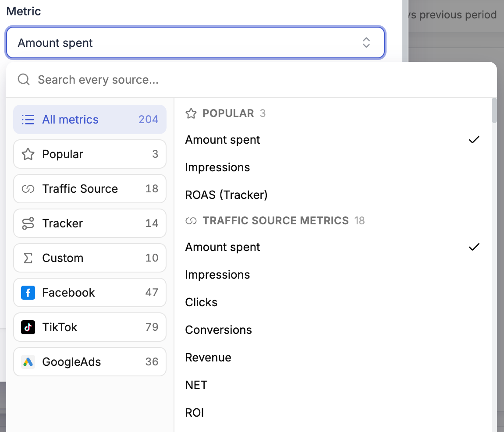Screen dimensions: 504x432
Task: Click the 79 count on TikTok
Action: pos(152,327)
